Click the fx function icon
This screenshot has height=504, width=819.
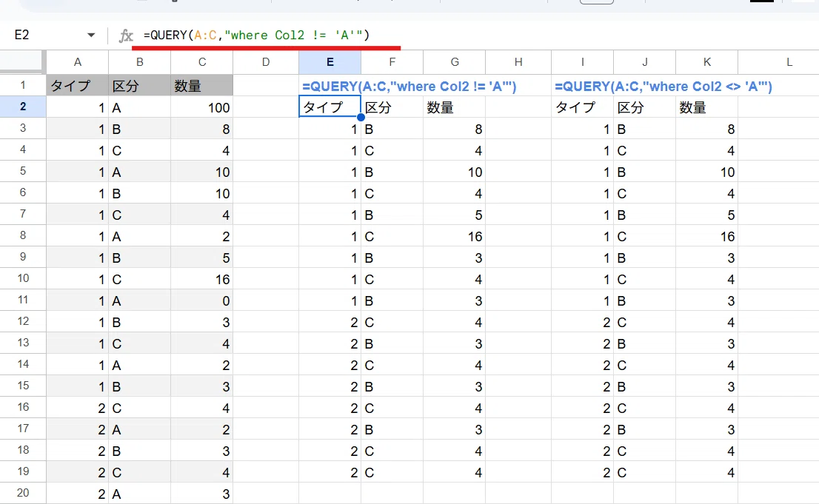[126, 36]
